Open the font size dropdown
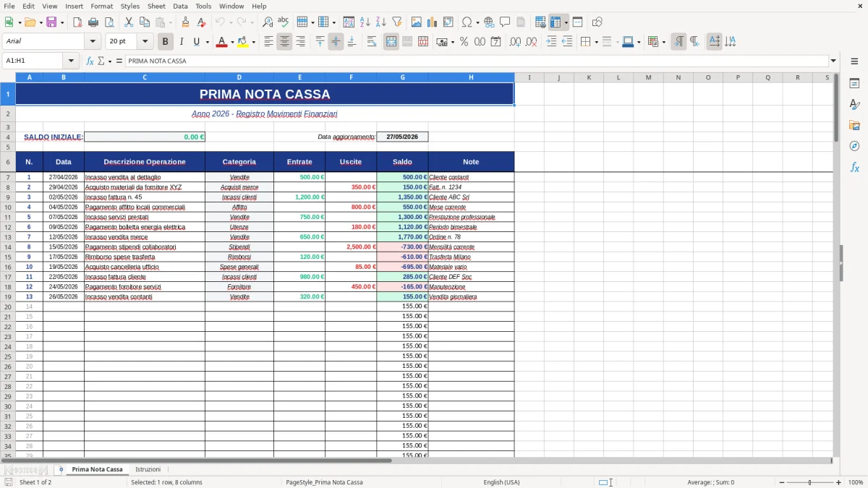The image size is (868, 488). [x=145, y=42]
